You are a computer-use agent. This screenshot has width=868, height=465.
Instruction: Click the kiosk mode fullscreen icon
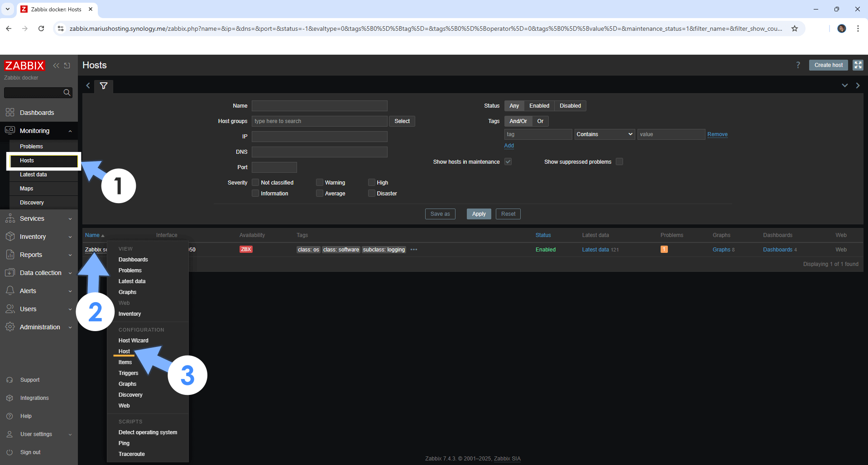[858, 65]
